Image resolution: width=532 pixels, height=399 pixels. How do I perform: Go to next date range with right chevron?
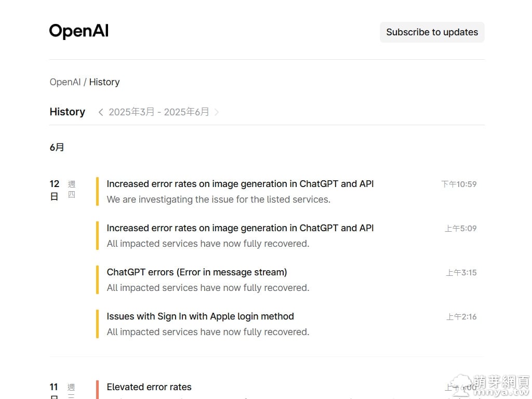tap(217, 112)
